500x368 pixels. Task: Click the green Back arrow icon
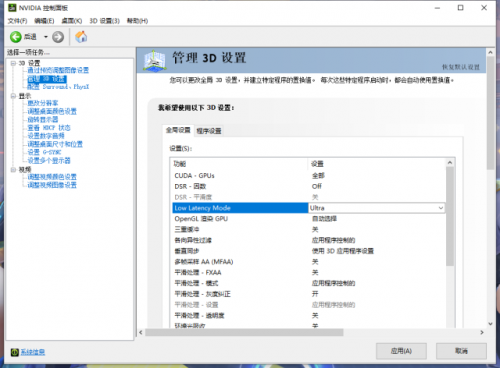[x=16, y=37]
